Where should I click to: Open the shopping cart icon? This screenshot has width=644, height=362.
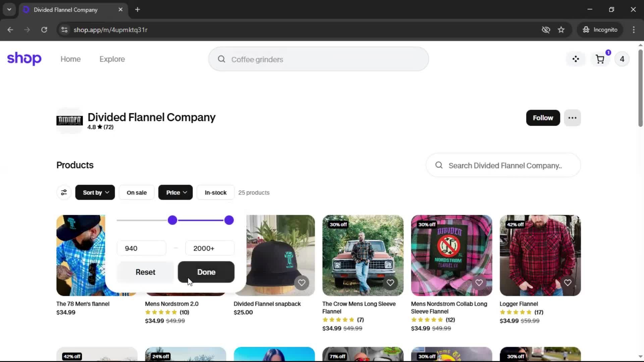[x=600, y=59]
